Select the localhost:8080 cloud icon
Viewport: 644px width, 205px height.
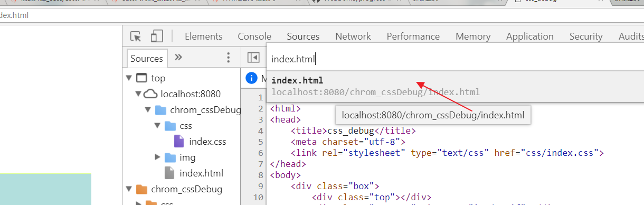(x=150, y=94)
